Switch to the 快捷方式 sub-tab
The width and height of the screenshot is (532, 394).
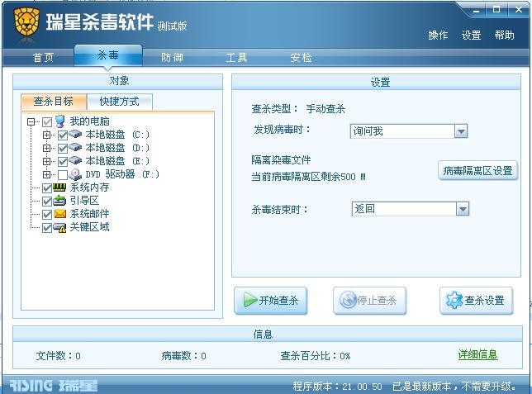tap(120, 102)
